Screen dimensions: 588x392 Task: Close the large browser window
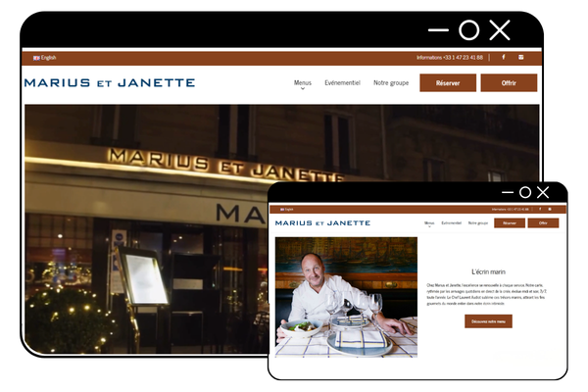tap(500, 30)
